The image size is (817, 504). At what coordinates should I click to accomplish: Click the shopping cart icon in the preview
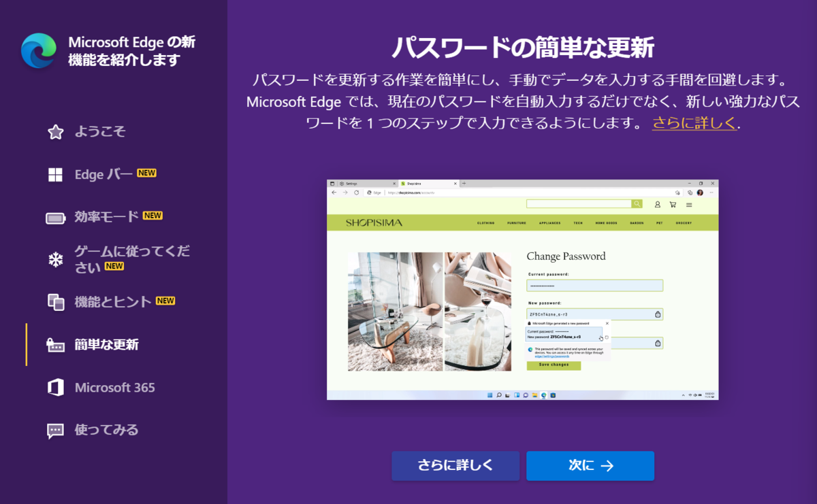click(673, 204)
